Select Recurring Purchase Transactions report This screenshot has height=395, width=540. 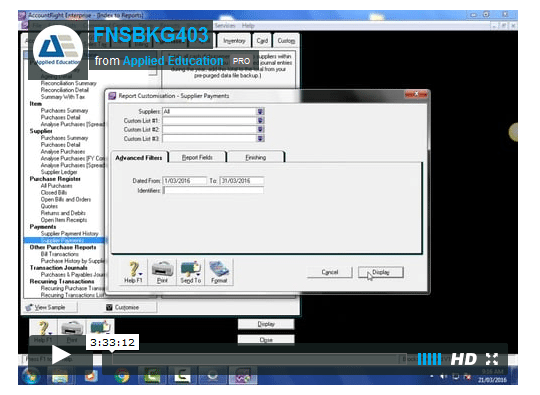click(73, 288)
